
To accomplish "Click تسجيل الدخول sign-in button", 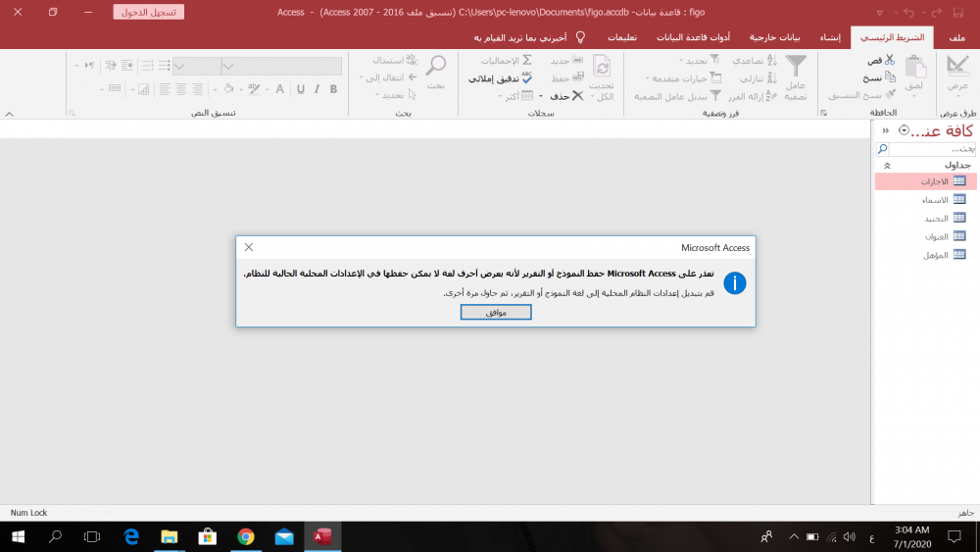I will pos(148,12).
